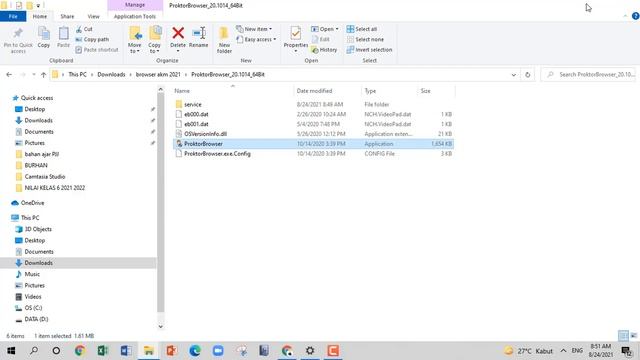Open OS (C:) drive
Image resolution: width=640 pixels, height=360 pixels.
tap(33, 308)
